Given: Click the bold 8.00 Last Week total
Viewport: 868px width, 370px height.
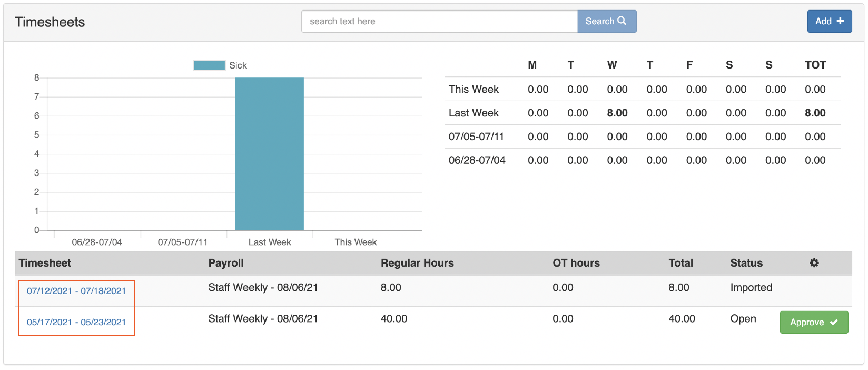Looking at the screenshot, I should pos(815,113).
